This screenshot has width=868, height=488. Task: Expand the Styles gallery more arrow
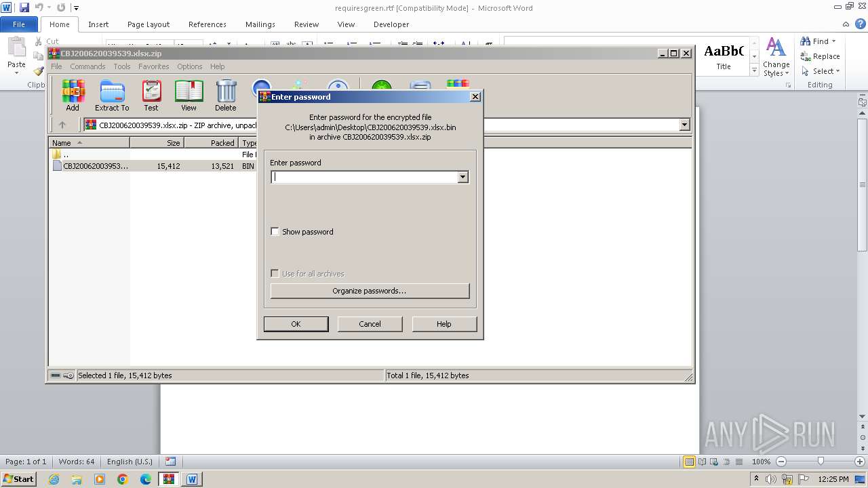click(754, 70)
